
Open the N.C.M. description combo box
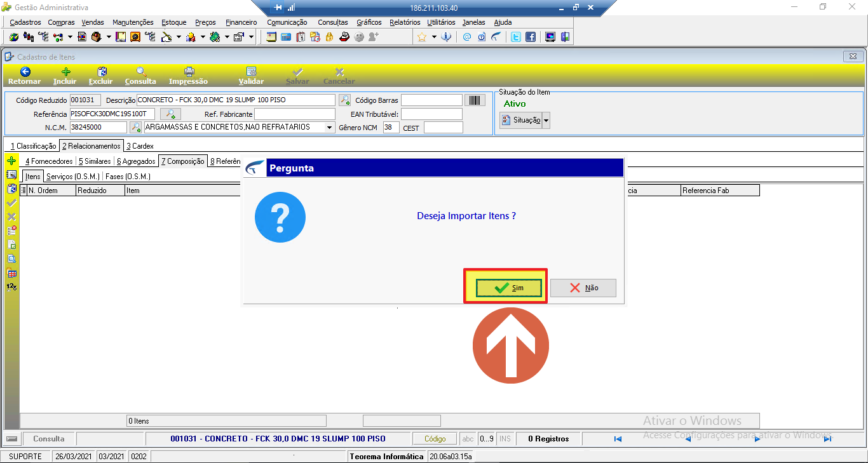(239, 127)
